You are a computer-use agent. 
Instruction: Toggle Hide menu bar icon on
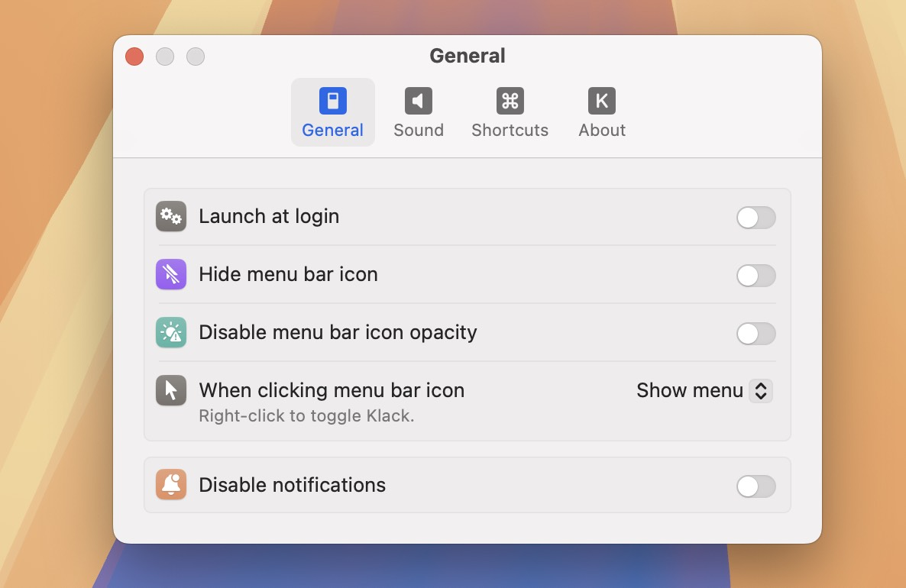tap(756, 276)
